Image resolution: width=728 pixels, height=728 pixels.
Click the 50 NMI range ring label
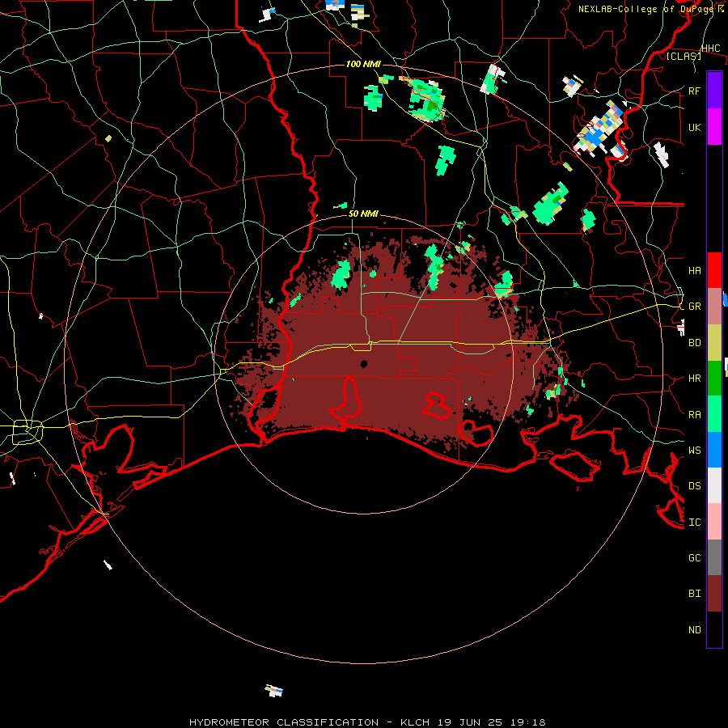coord(363,214)
